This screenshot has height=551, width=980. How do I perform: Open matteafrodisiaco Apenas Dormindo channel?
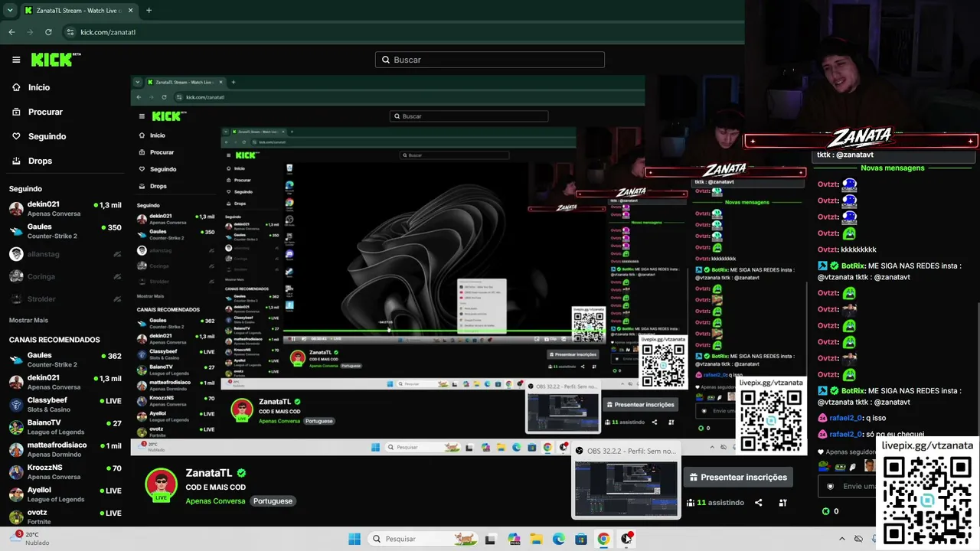[x=65, y=449]
